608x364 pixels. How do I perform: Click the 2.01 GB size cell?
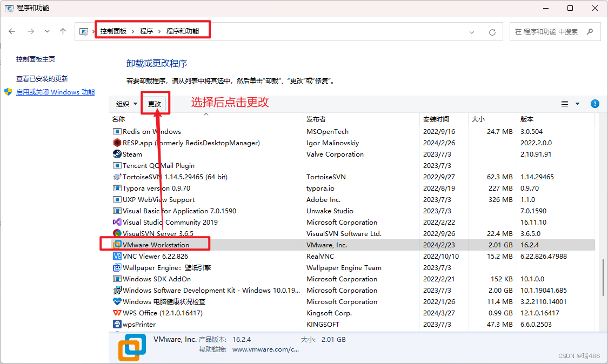pyautogui.click(x=500, y=245)
